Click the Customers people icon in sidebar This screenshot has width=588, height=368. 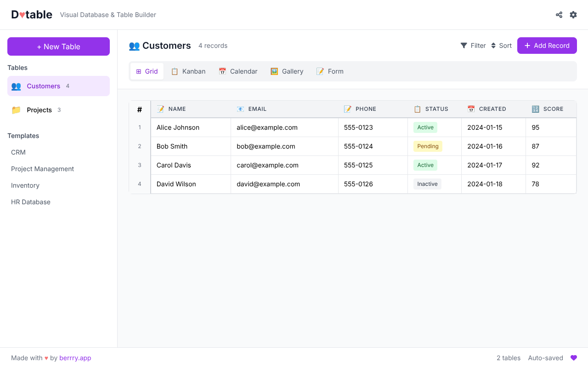[x=16, y=86]
